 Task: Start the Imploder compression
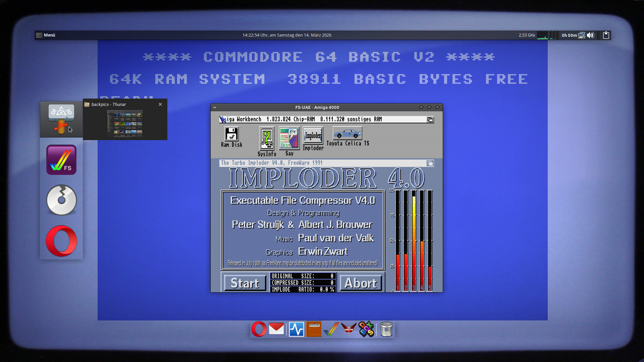(x=245, y=283)
